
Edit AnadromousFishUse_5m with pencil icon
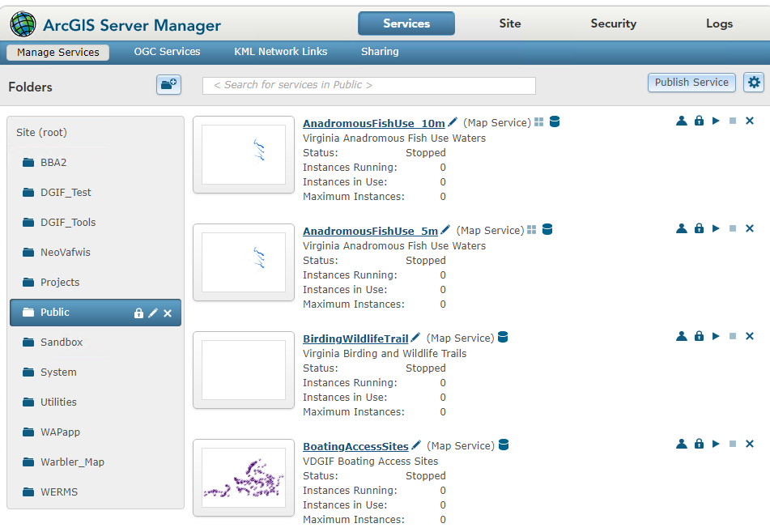click(x=445, y=229)
